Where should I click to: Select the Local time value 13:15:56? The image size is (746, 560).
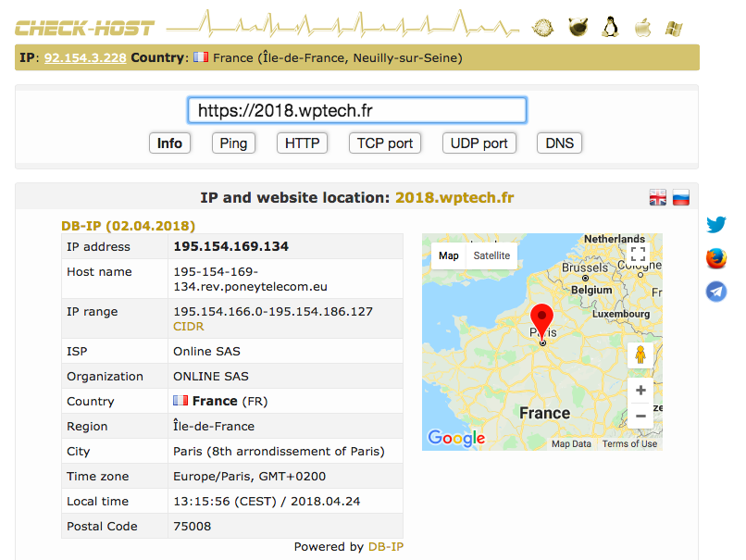[x=267, y=501]
